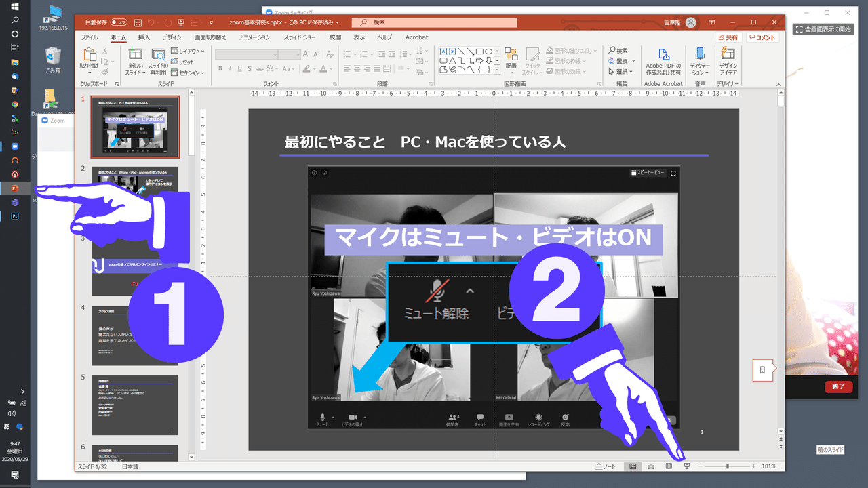Open Select (選択) dropdown
This screenshot has height=488, width=868.
621,71
